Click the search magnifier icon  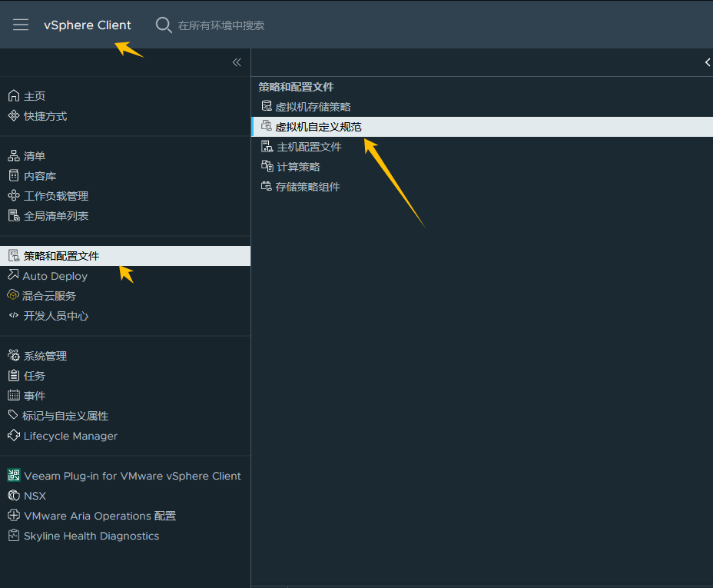(163, 25)
